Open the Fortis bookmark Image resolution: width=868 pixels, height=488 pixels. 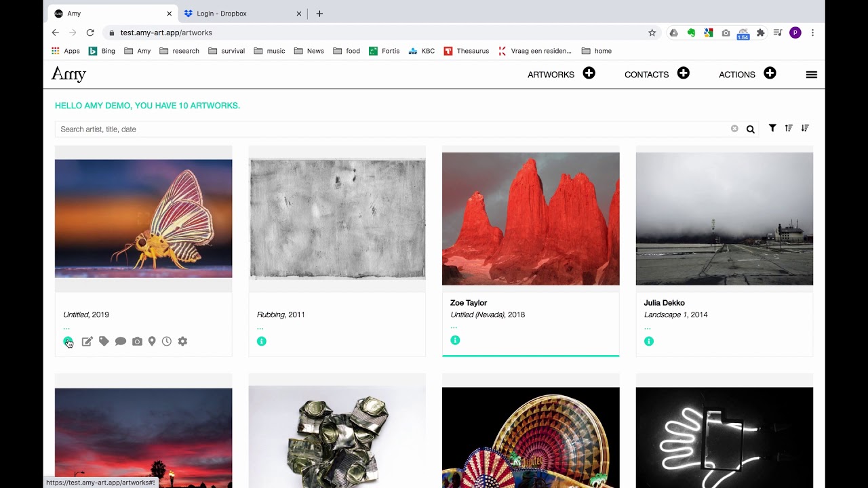tap(384, 51)
